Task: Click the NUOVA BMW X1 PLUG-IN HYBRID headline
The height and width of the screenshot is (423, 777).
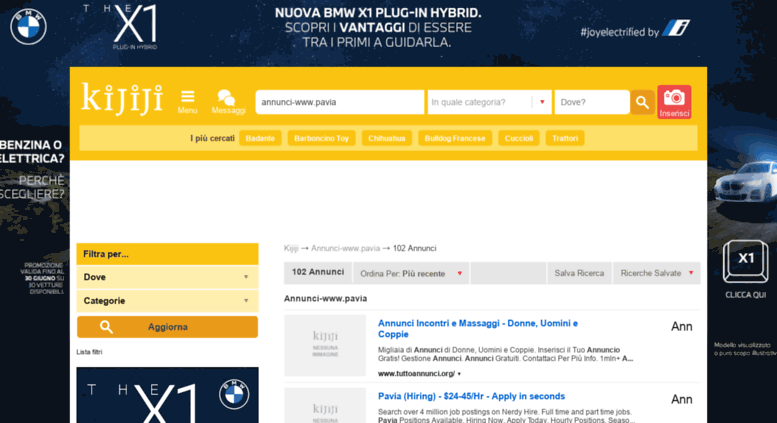Action: [378, 13]
